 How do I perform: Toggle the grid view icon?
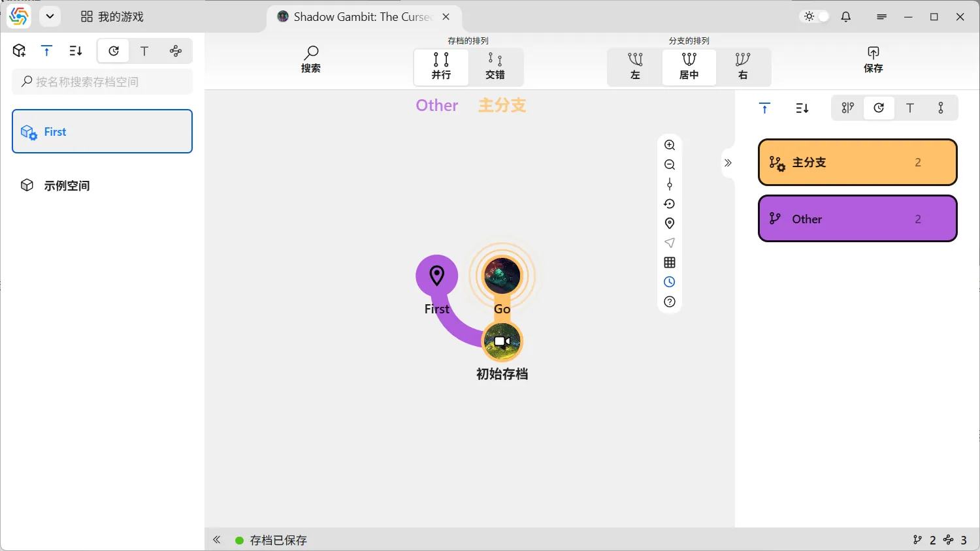[x=670, y=262]
